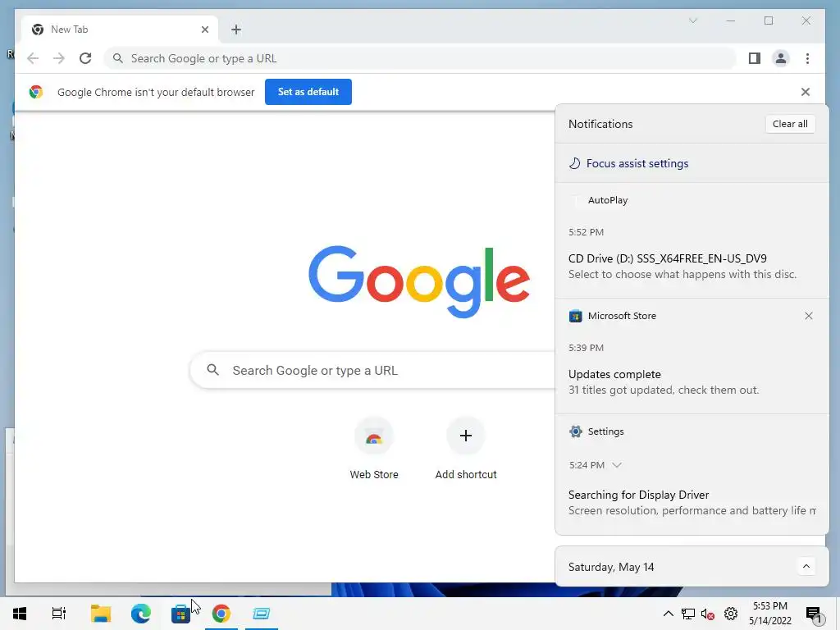The image size is (840, 630).
Task: Launch File Explorer from taskbar
Action: click(101, 614)
